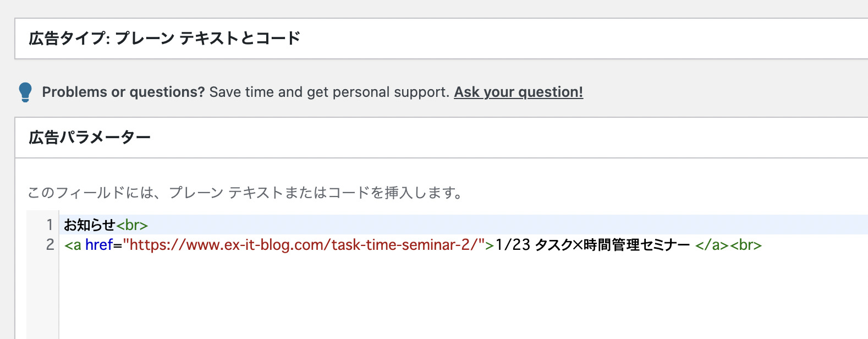Click the 'Problems or questions?' bold text
This screenshot has width=868, height=339.
[123, 92]
